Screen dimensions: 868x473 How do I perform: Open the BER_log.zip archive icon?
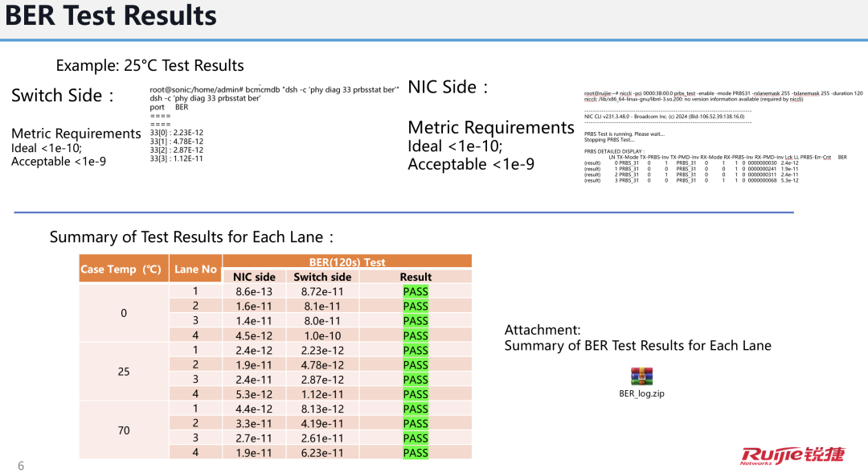tap(641, 376)
